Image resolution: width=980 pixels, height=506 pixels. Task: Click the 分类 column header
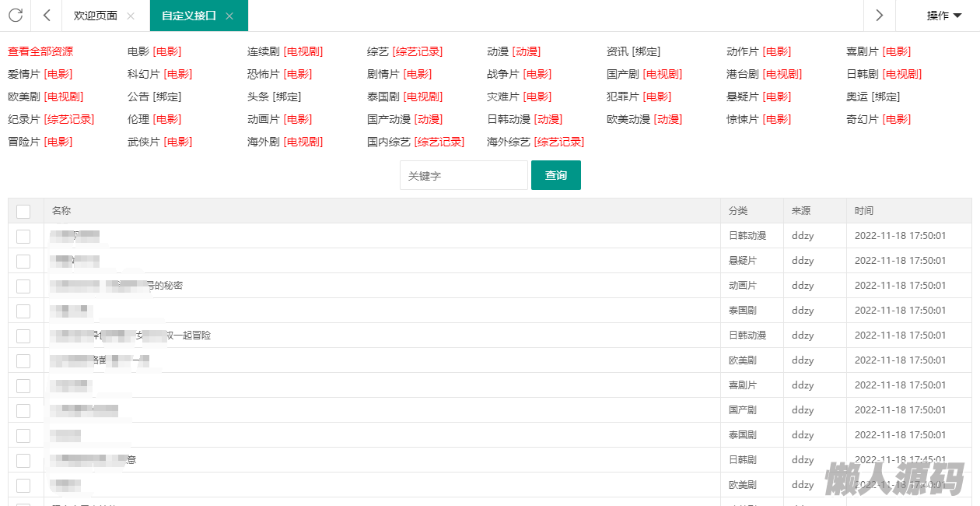pyautogui.click(x=737, y=211)
